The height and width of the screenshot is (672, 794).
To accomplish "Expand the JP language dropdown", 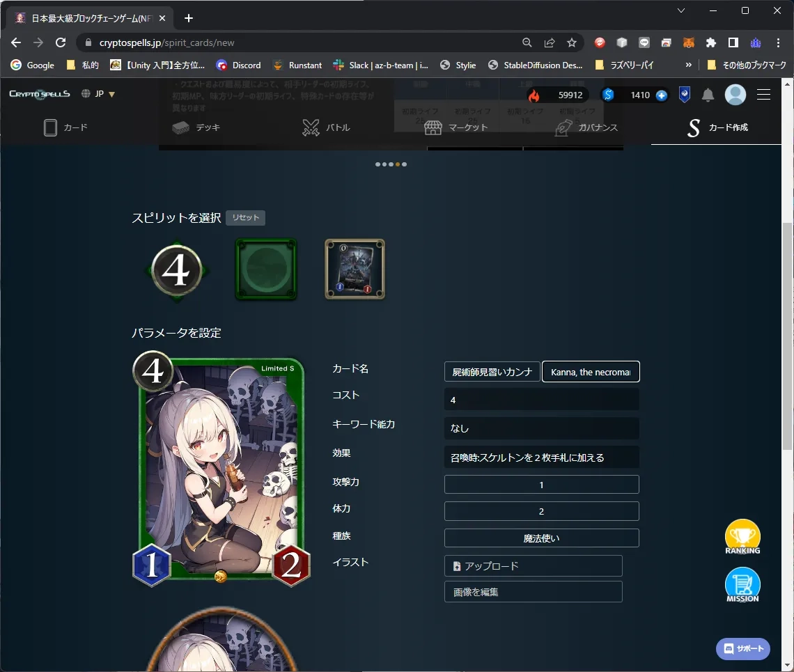I will 98,94.
